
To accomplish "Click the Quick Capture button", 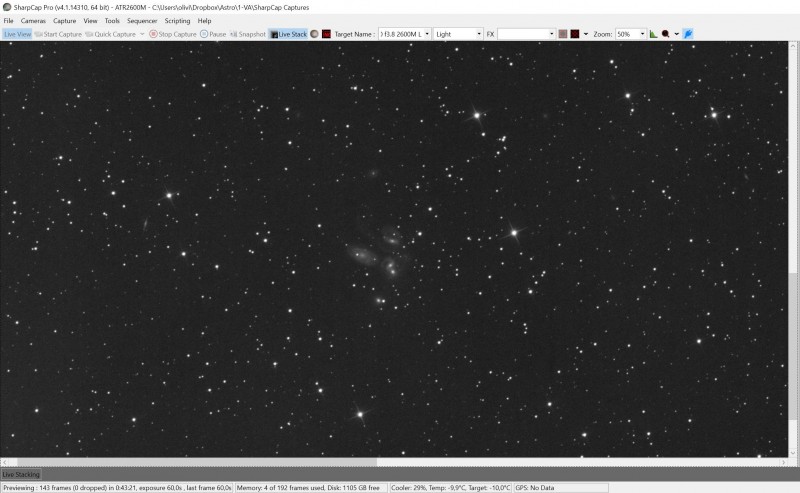I will pyautogui.click(x=111, y=34).
